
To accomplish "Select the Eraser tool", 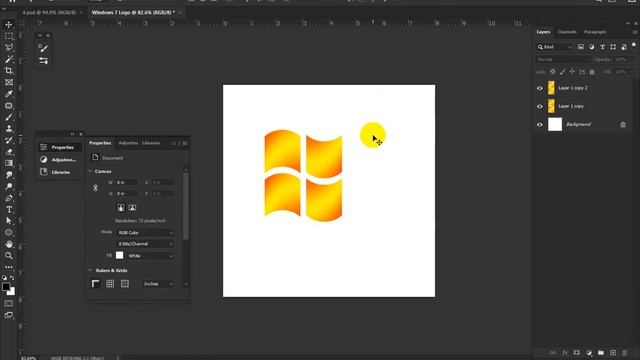I will 9,151.
